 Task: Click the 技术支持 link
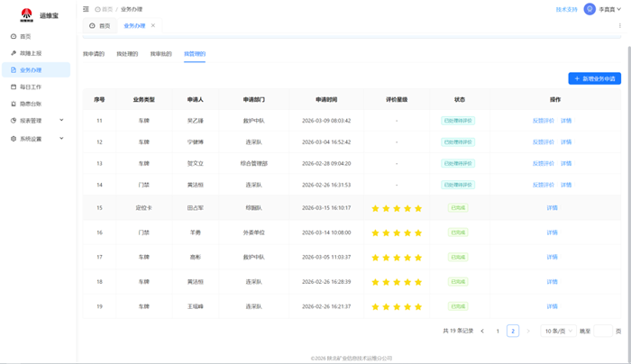click(x=566, y=9)
